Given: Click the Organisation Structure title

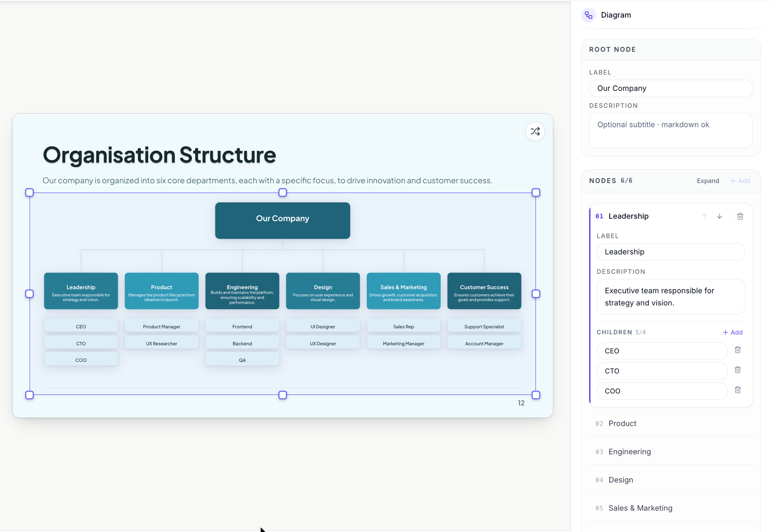Looking at the screenshot, I should tap(159, 155).
